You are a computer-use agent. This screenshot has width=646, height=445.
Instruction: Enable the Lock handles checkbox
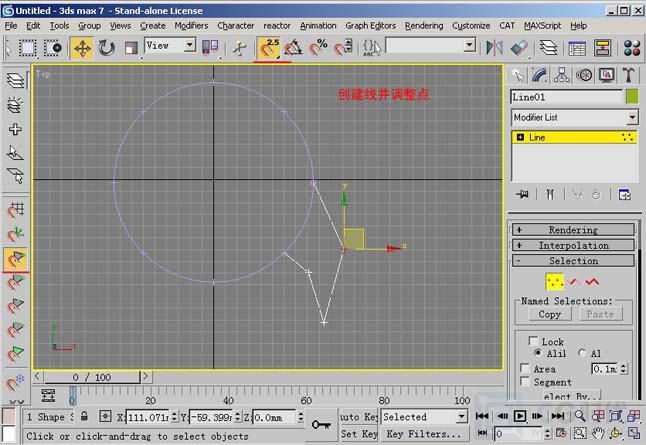click(x=533, y=341)
